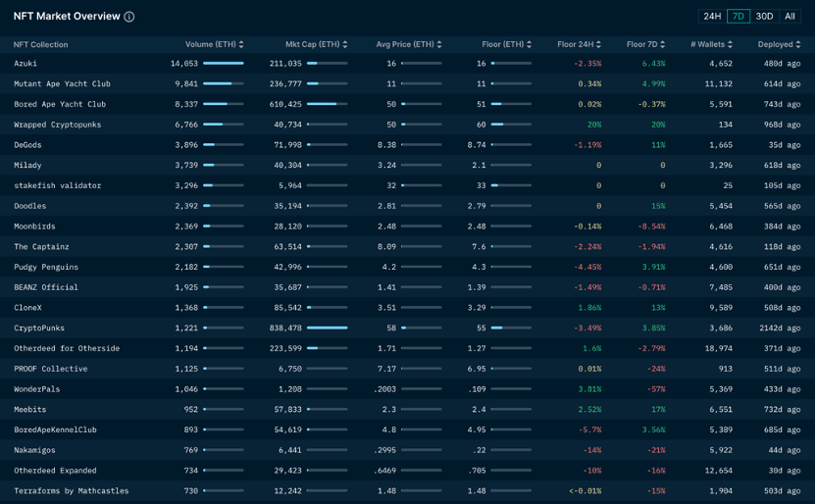
Task: Sort by Volume (ETH) arrows
Action: pyautogui.click(x=241, y=45)
